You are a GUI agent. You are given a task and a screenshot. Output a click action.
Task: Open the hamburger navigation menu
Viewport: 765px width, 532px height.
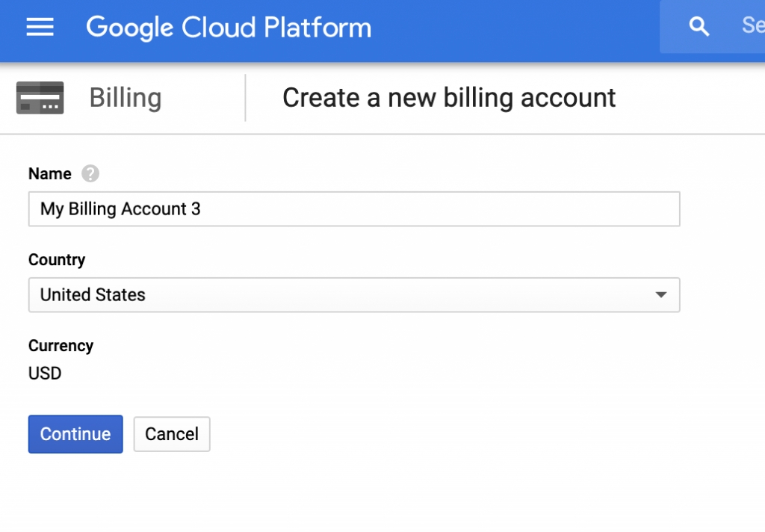click(40, 27)
